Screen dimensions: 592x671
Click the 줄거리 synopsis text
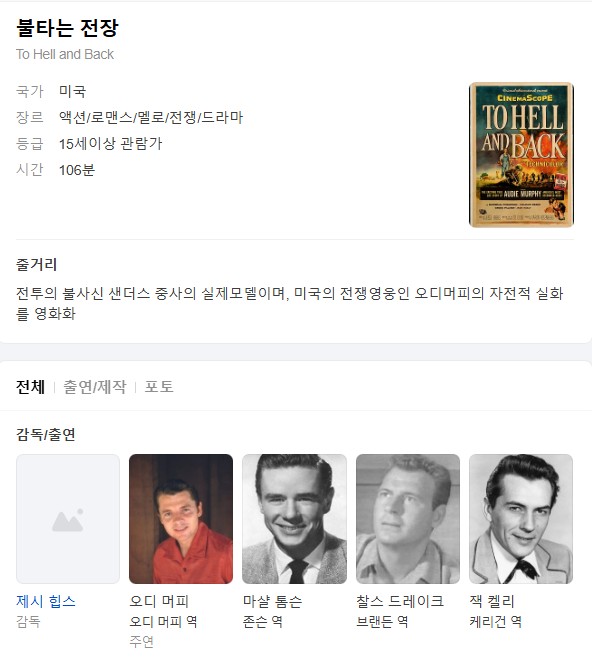[x=290, y=303]
